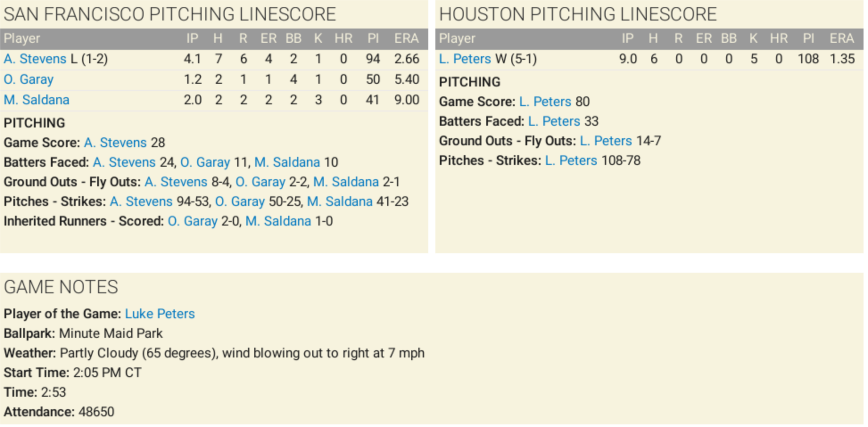Click L. Peters in Houston Pitches - Strikes line

point(571,160)
